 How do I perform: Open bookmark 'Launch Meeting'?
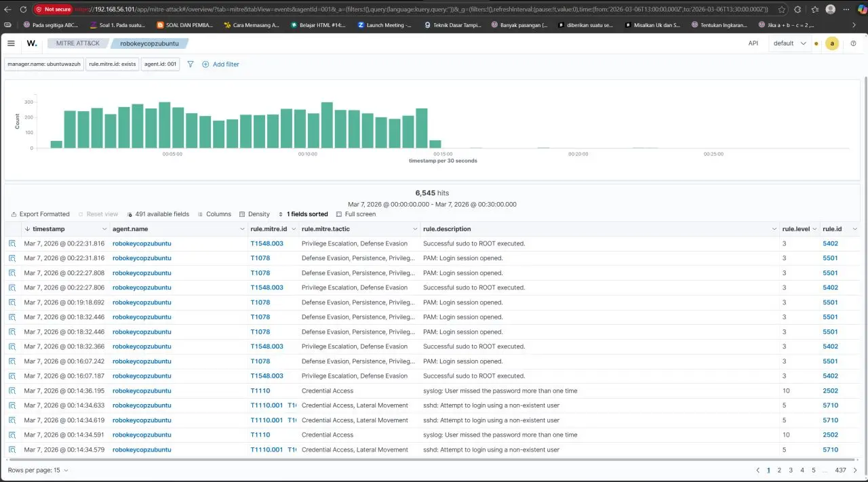[x=383, y=24]
